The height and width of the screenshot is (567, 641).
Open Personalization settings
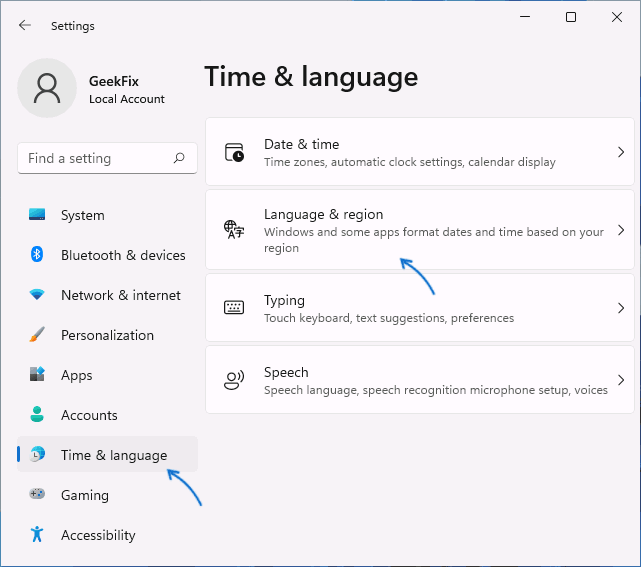click(107, 335)
